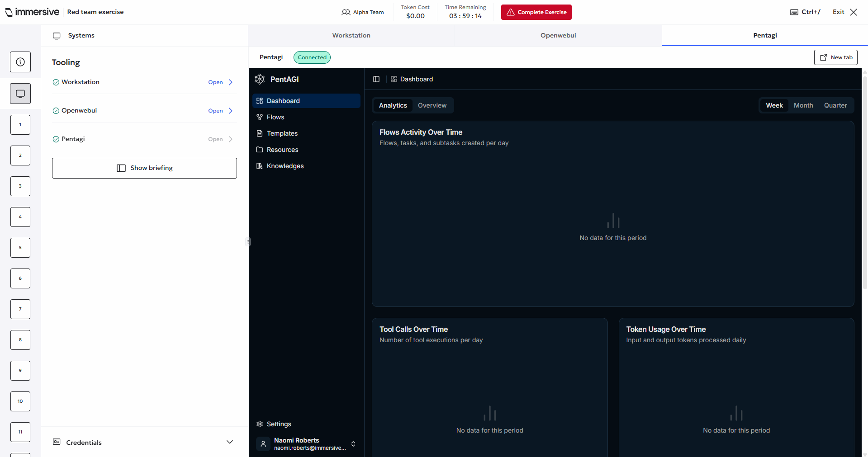Click the Open link for Openwebui
Viewport: 868px width, 457px height.
pos(215,111)
